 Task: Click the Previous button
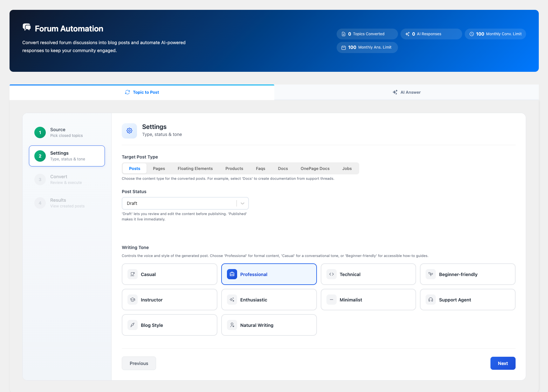tap(139, 363)
